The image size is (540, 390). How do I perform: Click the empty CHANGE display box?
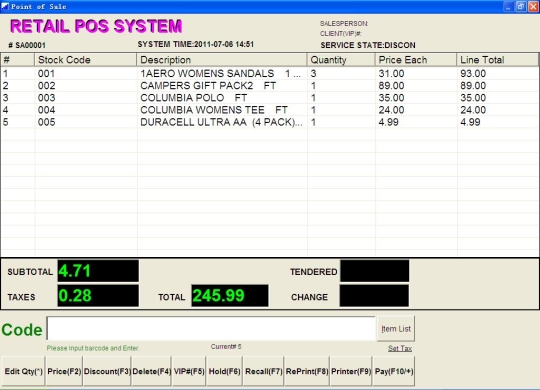tap(374, 296)
